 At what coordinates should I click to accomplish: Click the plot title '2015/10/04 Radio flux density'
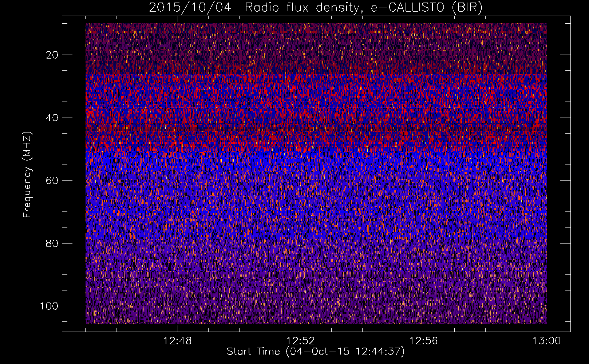click(x=316, y=8)
